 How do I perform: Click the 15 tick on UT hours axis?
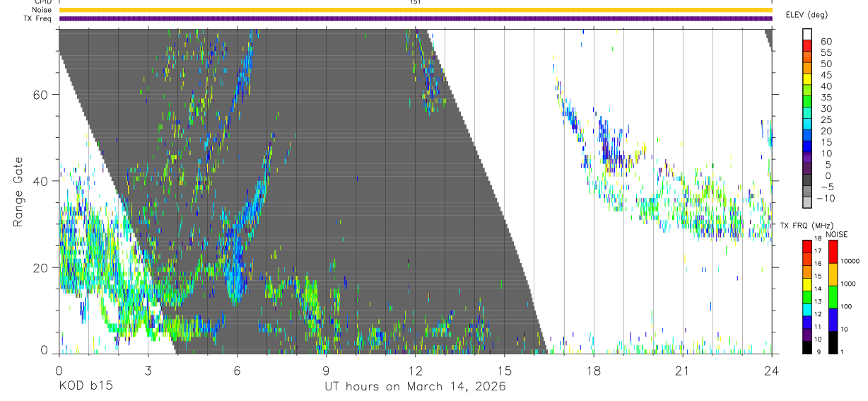coord(504,370)
